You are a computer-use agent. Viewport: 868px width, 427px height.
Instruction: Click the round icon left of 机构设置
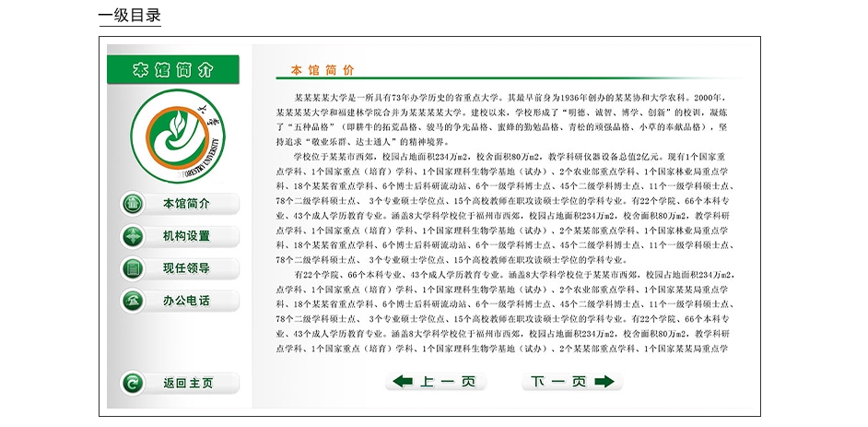tap(133, 236)
